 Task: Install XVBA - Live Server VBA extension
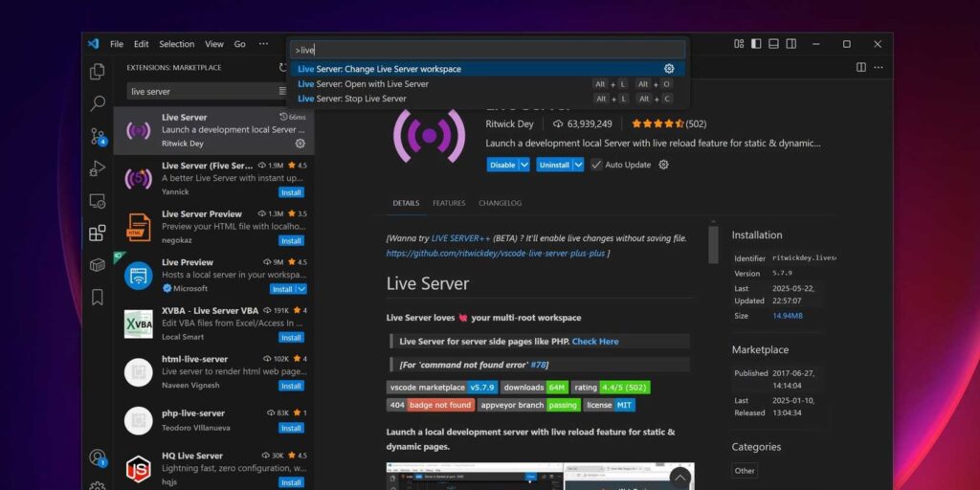click(x=291, y=338)
